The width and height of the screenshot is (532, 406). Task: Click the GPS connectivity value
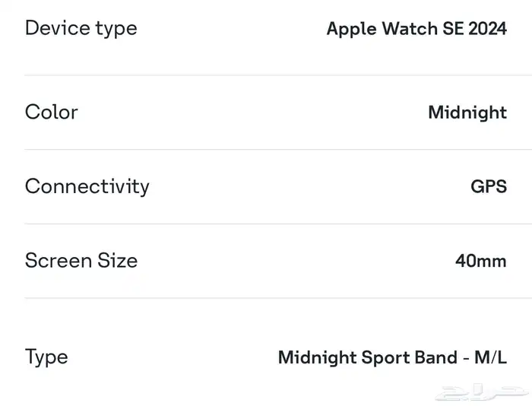point(489,186)
